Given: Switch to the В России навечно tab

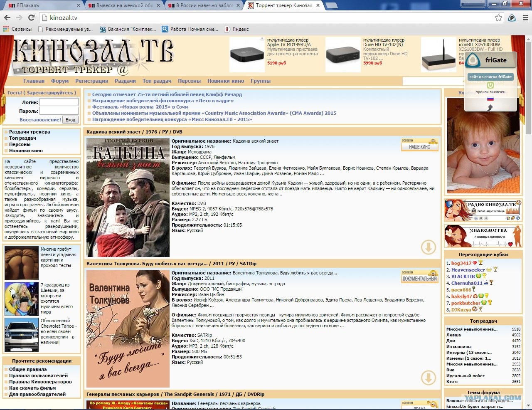Looking at the screenshot, I should pos(202,5).
